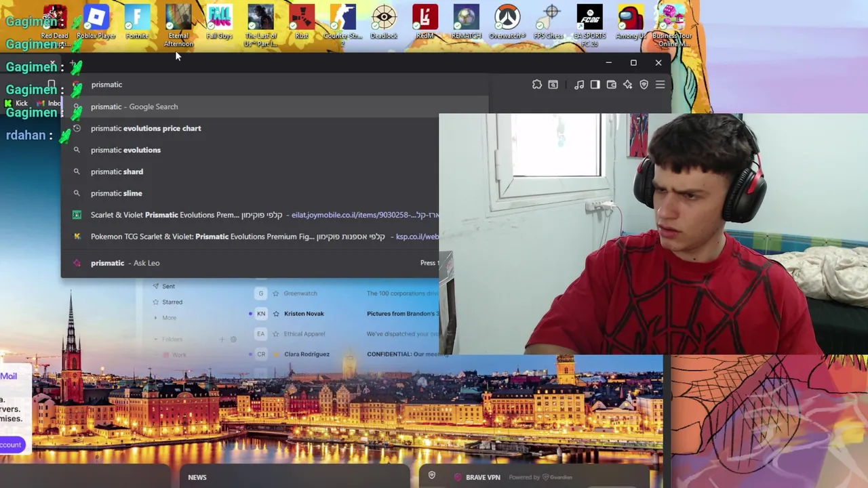Click the NEWS card heading

point(197,477)
